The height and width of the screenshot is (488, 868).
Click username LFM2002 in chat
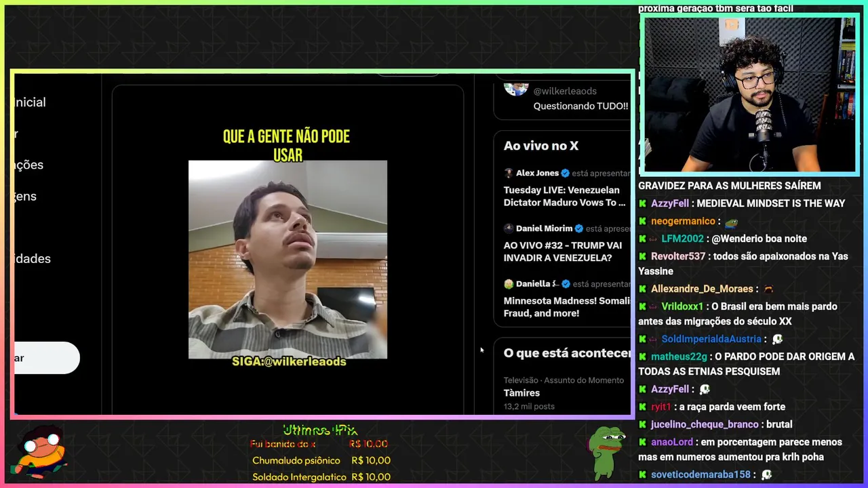(682, 239)
